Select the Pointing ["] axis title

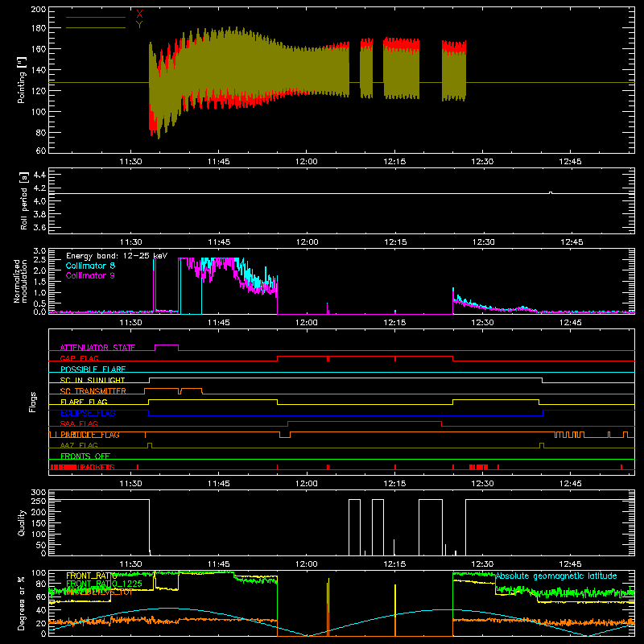pyautogui.click(x=21, y=80)
